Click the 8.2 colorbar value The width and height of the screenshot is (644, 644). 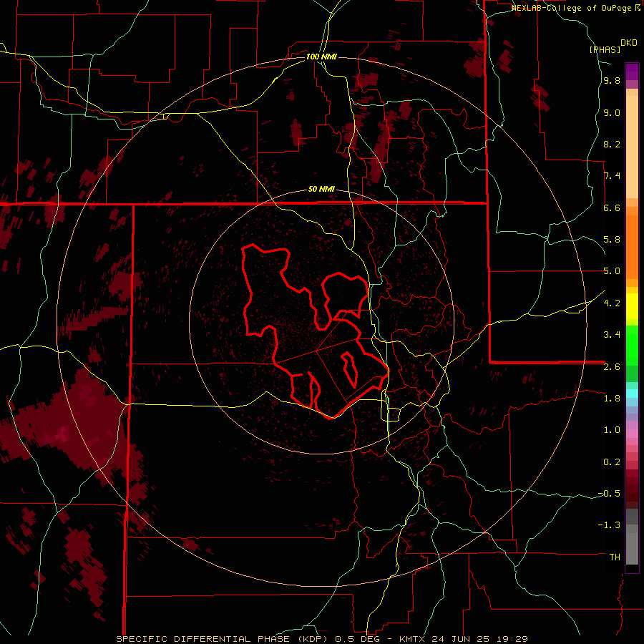(x=612, y=144)
